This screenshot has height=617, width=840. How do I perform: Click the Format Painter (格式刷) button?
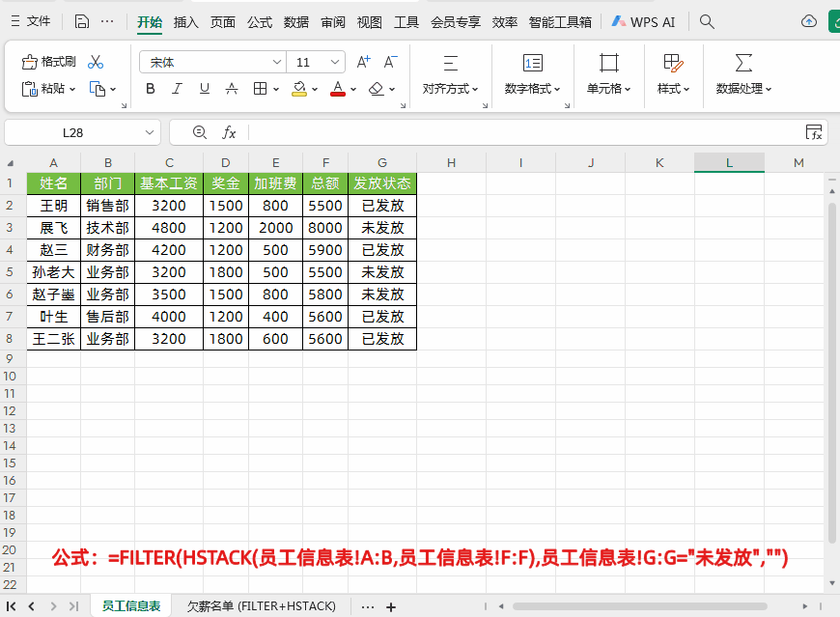tap(48, 62)
